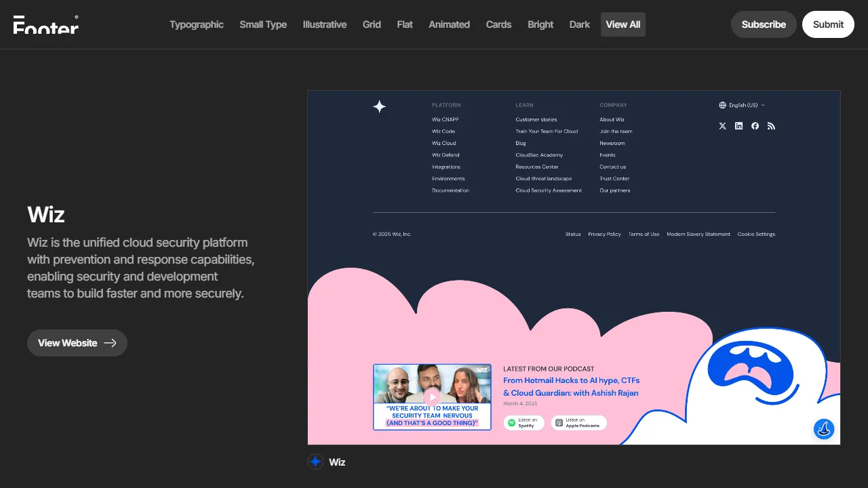Open the CloudSec Academy link
This screenshot has height=488, width=868.
[539, 155]
